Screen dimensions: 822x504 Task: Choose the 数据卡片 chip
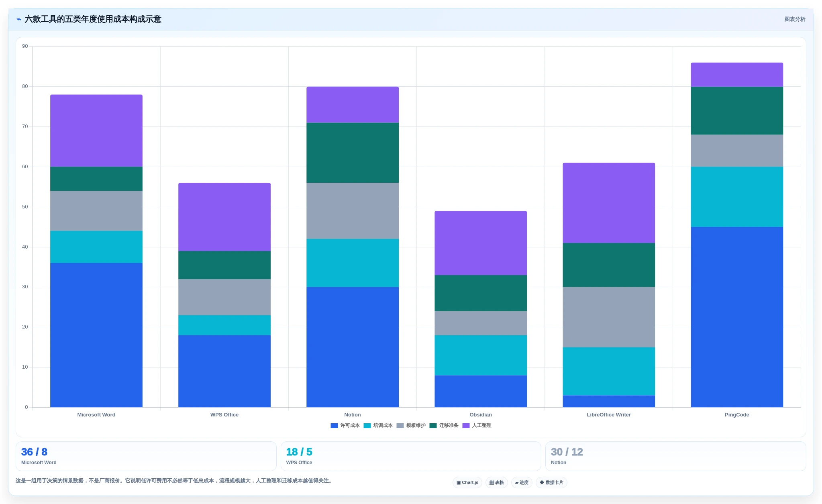(x=551, y=482)
